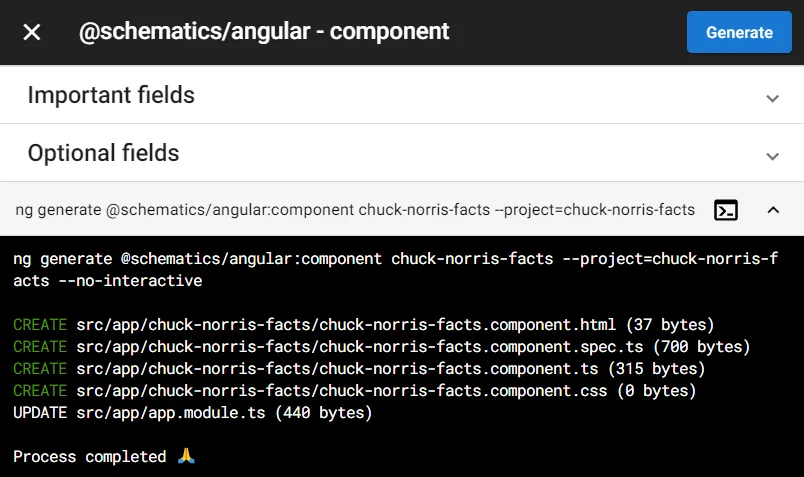Image resolution: width=804 pixels, height=477 pixels.
Task: Open the Optional fields section header
Action: click(402, 153)
